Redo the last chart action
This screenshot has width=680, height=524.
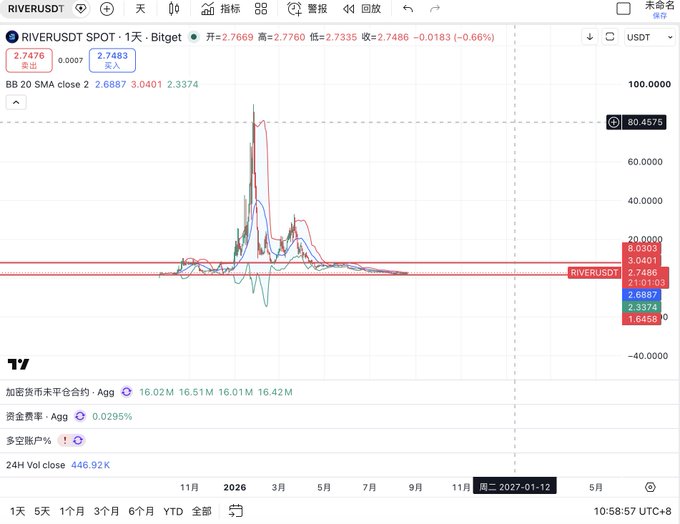(435, 9)
